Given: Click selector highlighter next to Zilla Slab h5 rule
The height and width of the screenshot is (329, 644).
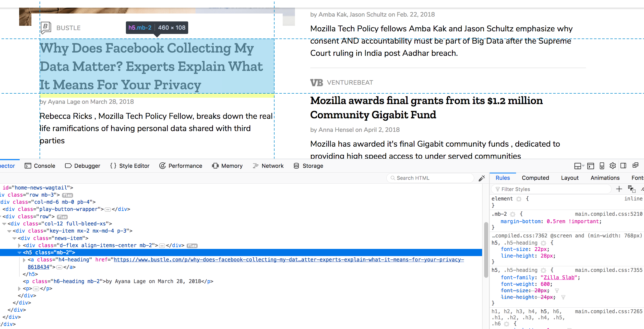Looking at the screenshot, I should [544, 270].
